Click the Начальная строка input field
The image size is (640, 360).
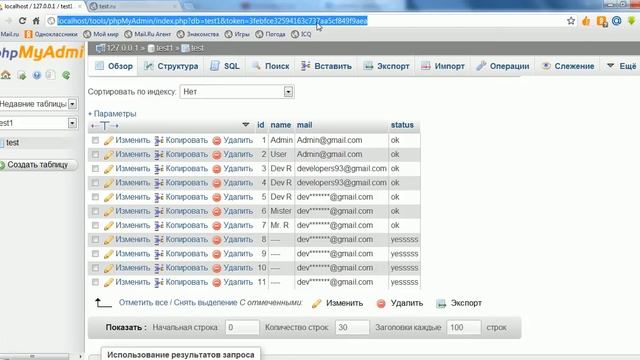[x=242, y=327]
